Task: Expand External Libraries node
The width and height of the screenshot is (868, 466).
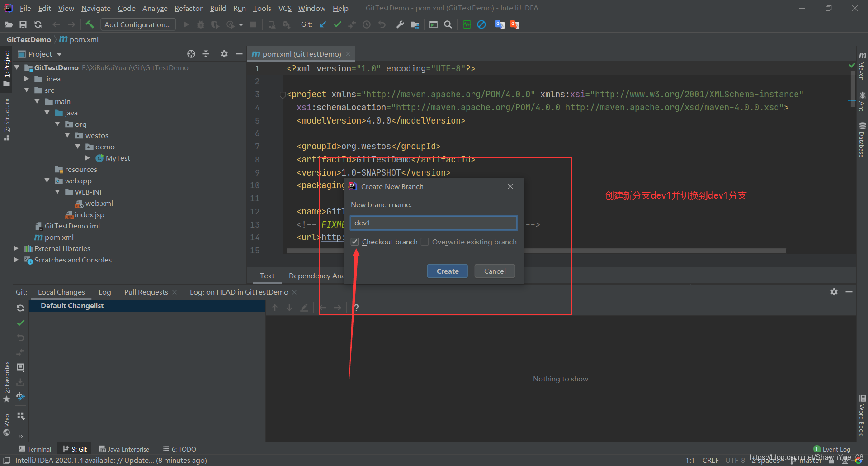Action: coord(16,248)
